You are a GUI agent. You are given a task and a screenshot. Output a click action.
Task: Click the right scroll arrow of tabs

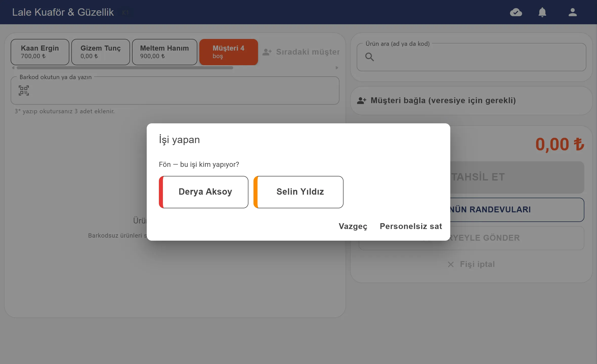click(x=337, y=68)
